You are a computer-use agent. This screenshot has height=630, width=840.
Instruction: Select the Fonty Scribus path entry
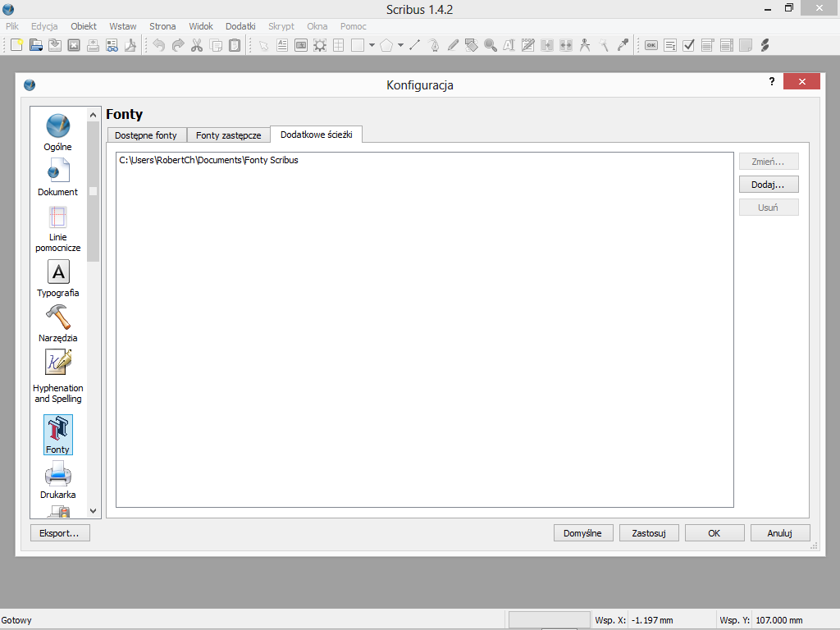coord(208,161)
